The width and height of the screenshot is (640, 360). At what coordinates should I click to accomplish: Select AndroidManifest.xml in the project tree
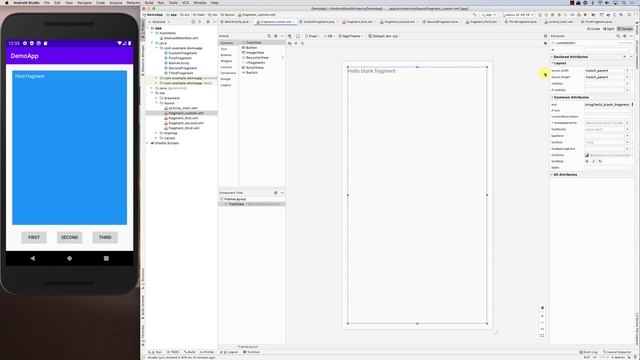tap(181, 38)
